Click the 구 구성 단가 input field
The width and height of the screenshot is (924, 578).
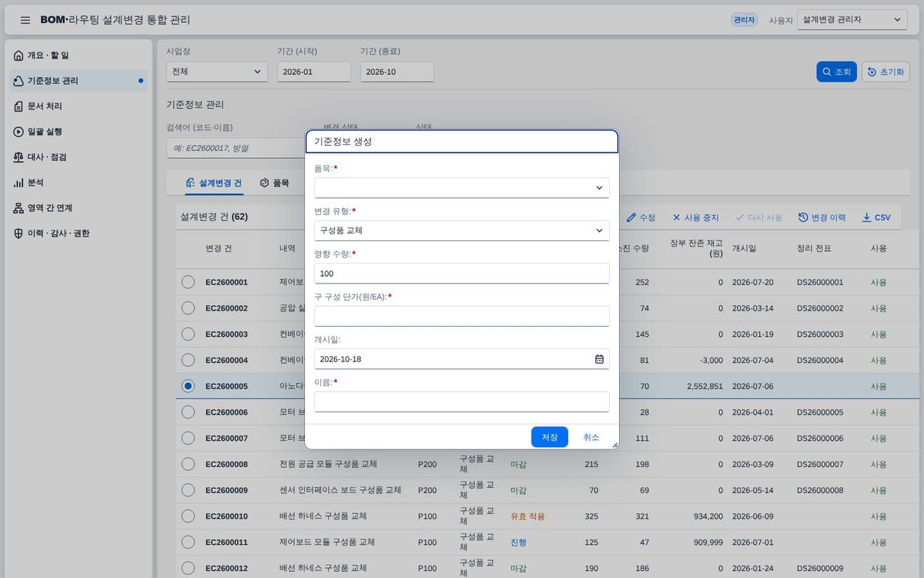click(462, 316)
